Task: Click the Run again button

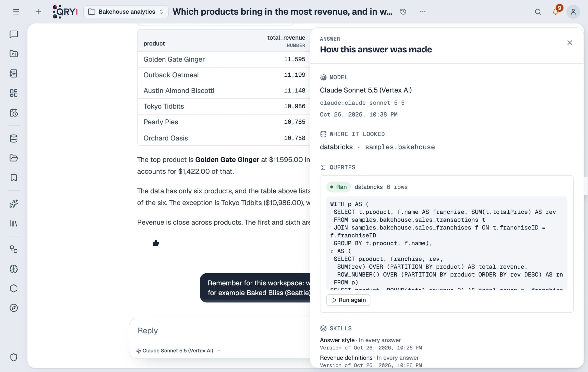Action: [x=348, y=300]
